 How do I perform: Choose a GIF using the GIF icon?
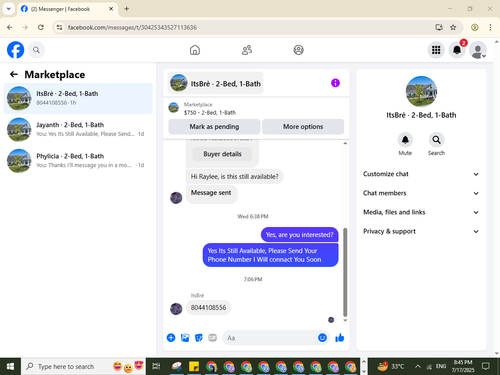click(x=212, y=338)
